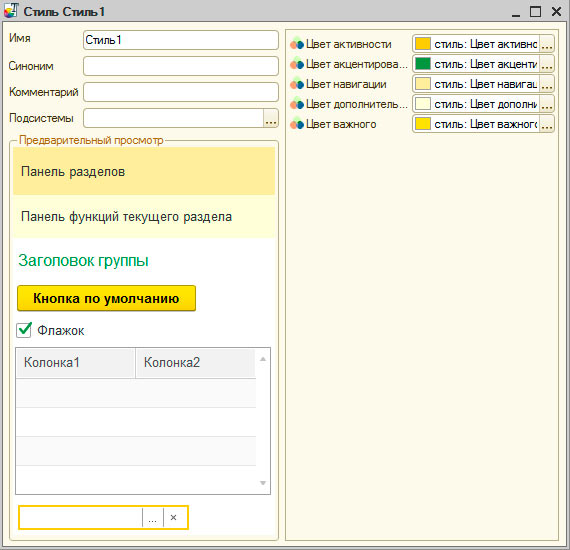Toggle the Флажок checkbox
Image resolution: width=570 pixels, height=550 pixels.
point(24,330)
